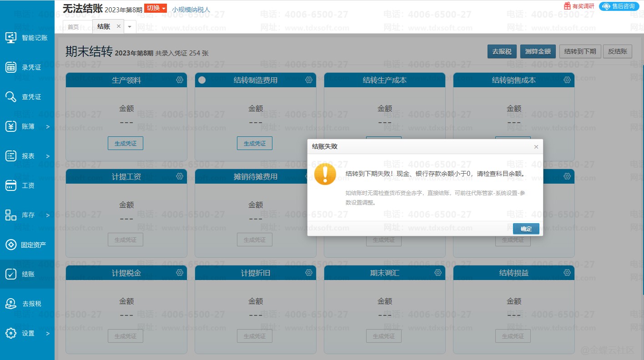Open gear settings on 结转损益 card
This screenshot has width=644, height=360.
coord(567,273)
